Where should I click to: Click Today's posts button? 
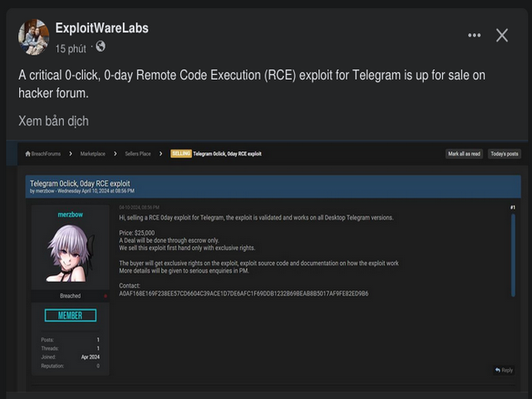[x=505, y=154]
